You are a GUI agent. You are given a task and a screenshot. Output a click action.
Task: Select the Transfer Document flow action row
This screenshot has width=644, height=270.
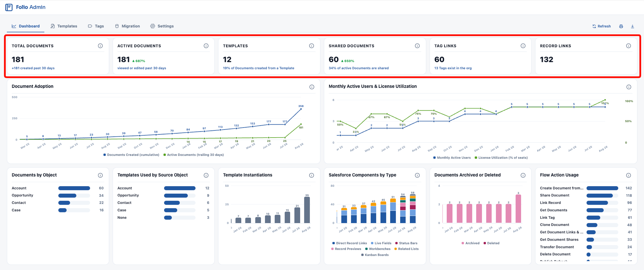586,247
